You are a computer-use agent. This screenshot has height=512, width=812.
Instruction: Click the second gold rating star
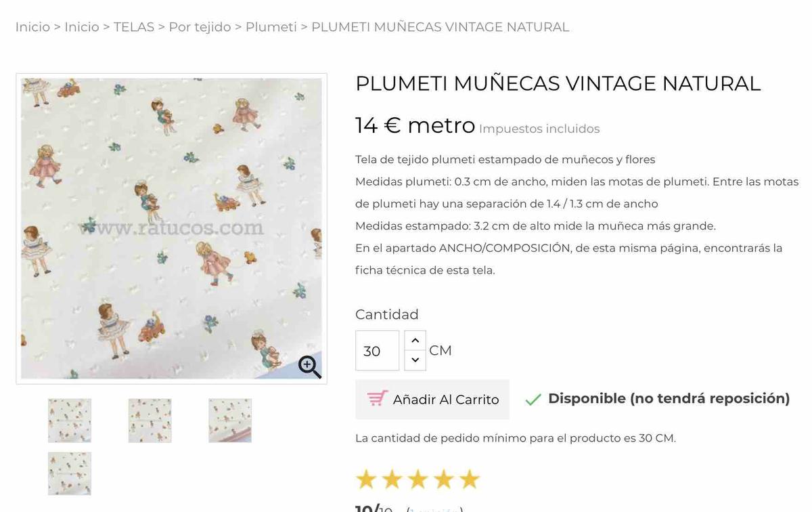click(392, 479)
